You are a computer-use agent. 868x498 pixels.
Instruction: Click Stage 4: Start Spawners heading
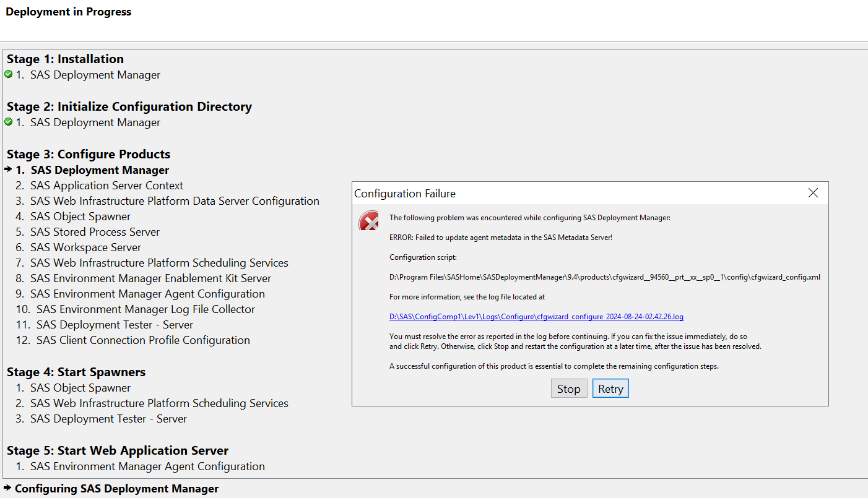tap(76, 372)
